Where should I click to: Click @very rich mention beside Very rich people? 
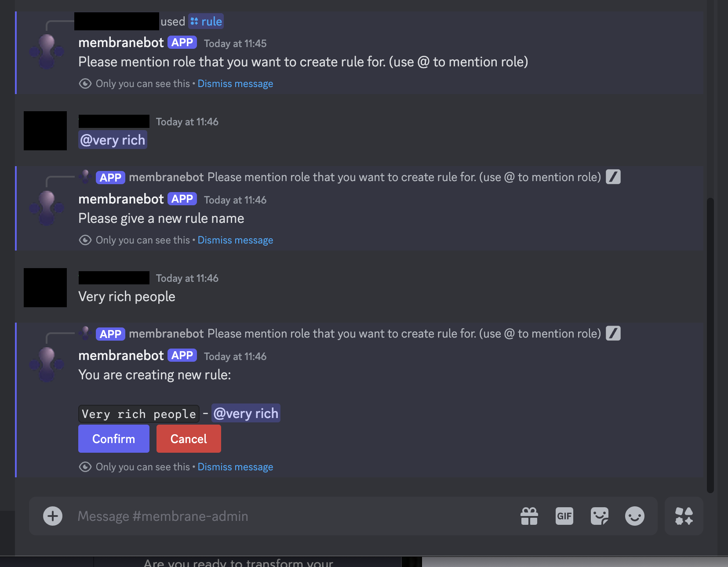click(x=246, y=413)
